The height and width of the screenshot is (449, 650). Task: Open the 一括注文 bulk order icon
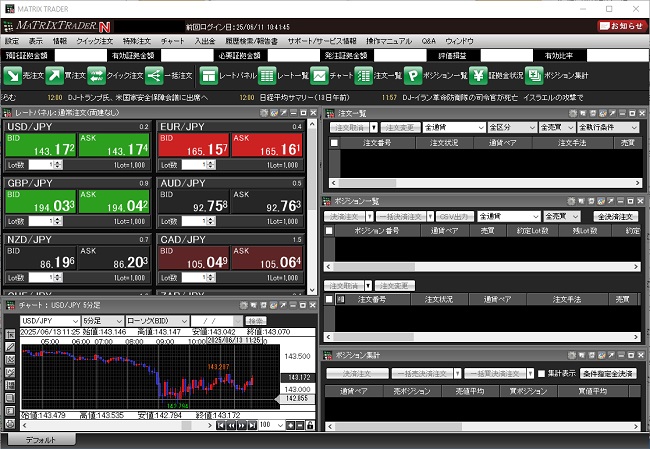(154, 76)
